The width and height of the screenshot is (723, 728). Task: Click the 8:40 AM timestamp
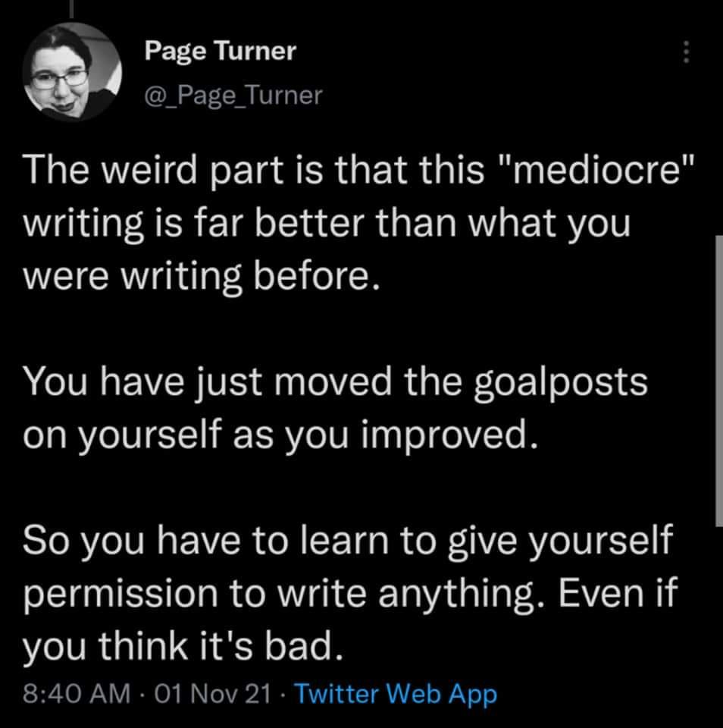76,694
